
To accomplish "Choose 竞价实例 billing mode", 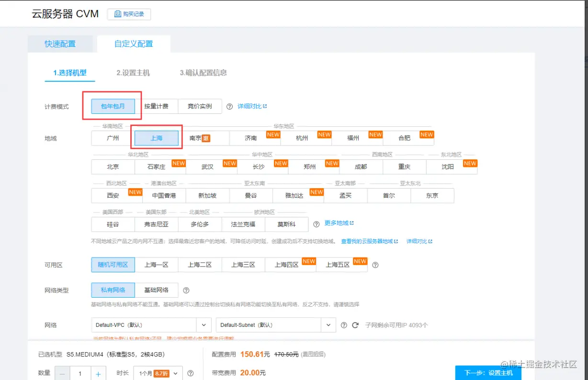I will click(x=200, y=106).
